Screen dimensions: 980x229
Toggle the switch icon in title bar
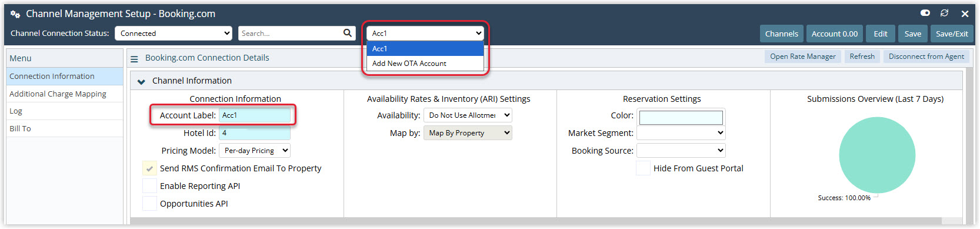(925, 13)
